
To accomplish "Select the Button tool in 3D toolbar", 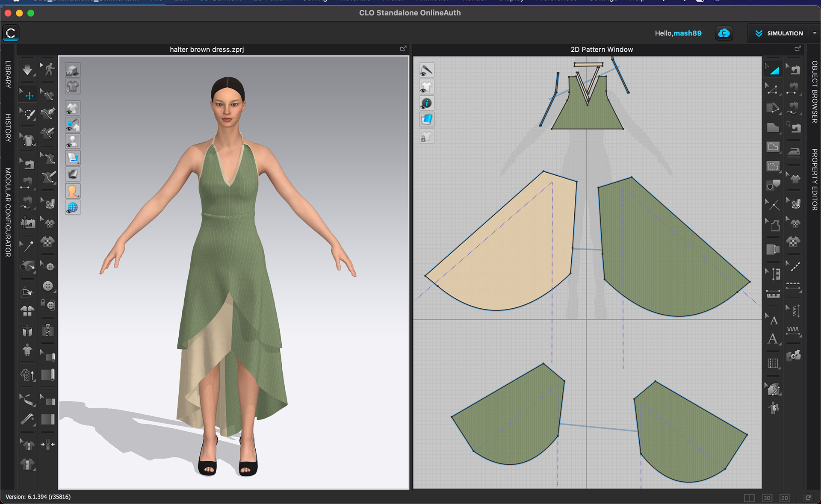I will click(48, 286).
